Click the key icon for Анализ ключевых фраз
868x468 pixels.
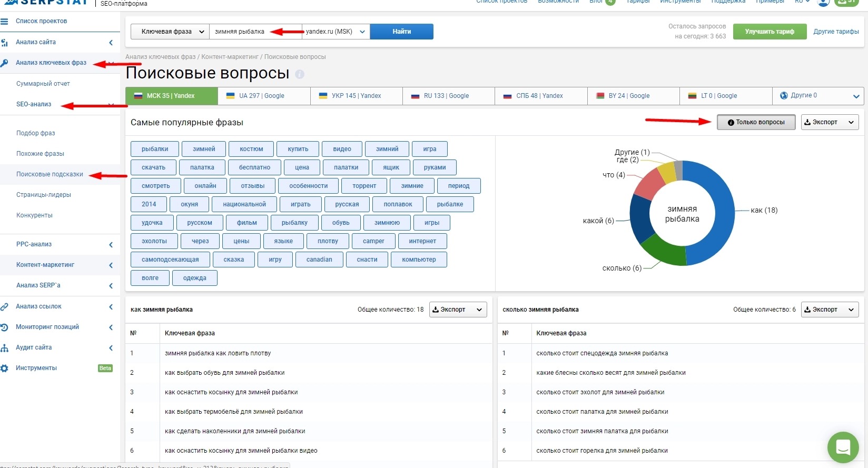pyautogui.click(x=4, y=63)
